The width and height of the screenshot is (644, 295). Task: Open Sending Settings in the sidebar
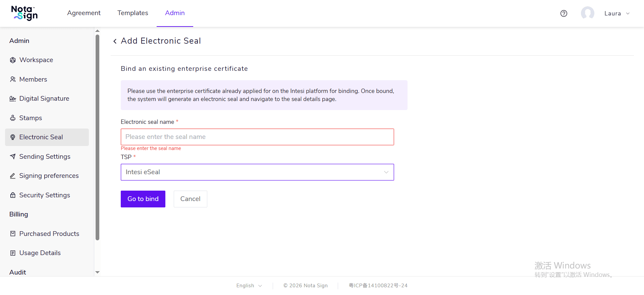click(x=47, y=156)
